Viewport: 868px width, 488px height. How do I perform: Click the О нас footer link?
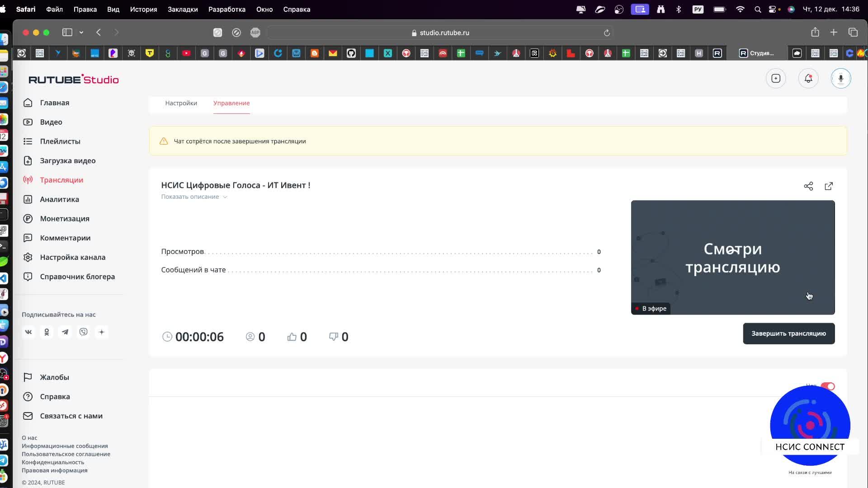pyautogui.click(x=29, y=438)
